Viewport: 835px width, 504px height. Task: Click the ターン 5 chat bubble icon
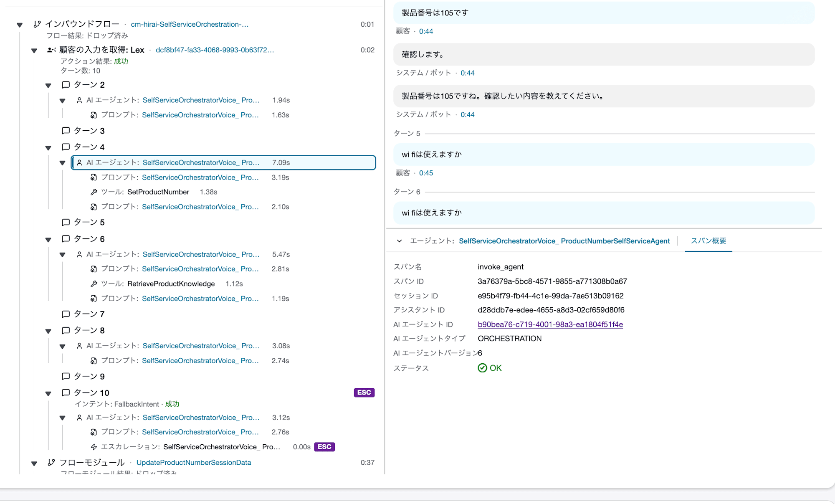[x=66, y=222]
